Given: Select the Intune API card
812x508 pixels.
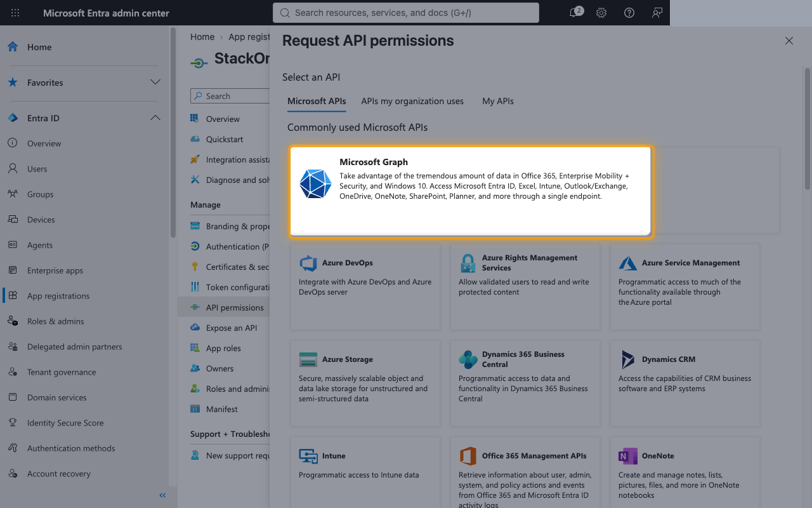Looking at the screenshot, I should tap(365, 472).
